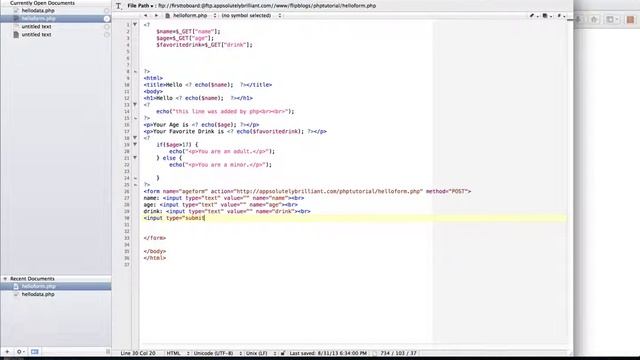Click the <form name="ageform" line
The width and height of the screenshot is (640, 360).
tap(307, 191)
